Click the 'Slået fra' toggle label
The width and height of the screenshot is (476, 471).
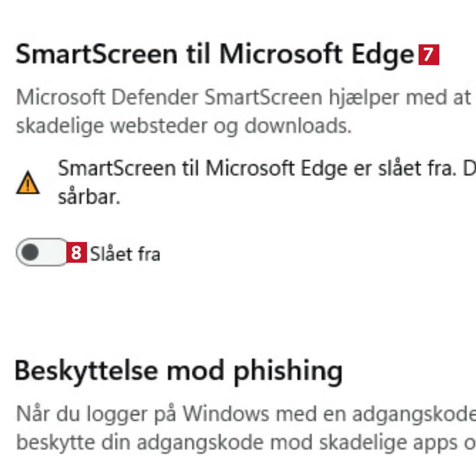click(x=125, y=254)
